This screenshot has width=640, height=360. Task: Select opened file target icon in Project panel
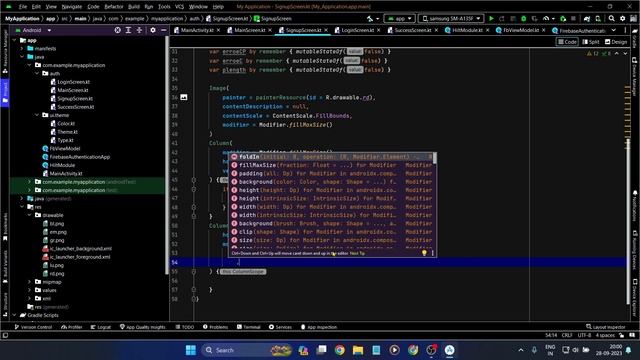click(118, 30)
